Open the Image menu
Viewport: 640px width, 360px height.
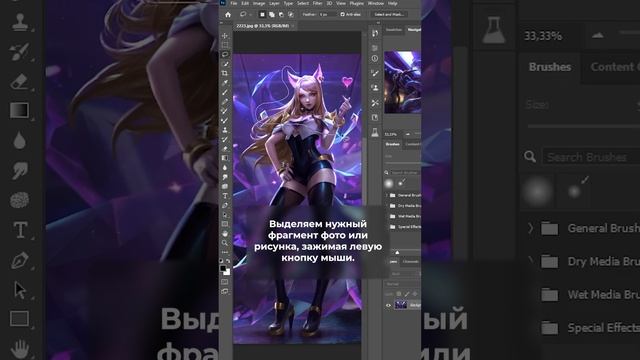coord(259,3)
